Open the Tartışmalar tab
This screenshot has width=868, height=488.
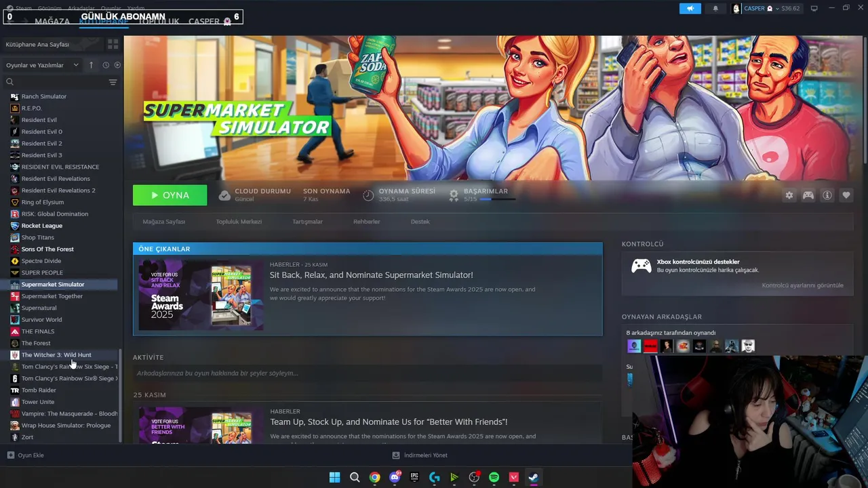point(307,222)
